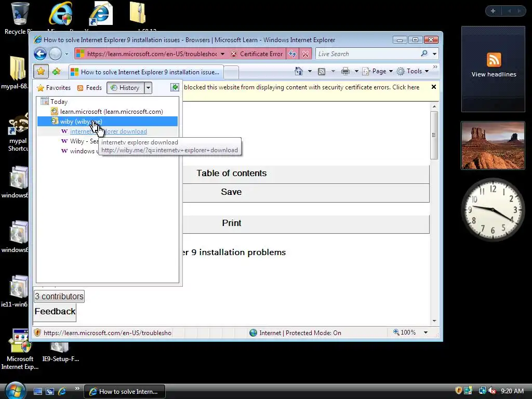Click the Print icon in the toolbar

345,71
